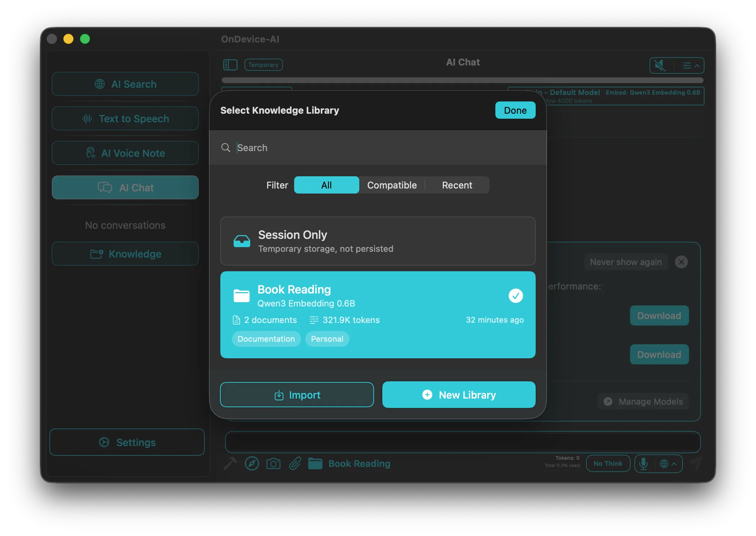Create a New Library
This screenshot has width=756, height=536.
pos(459,395)
